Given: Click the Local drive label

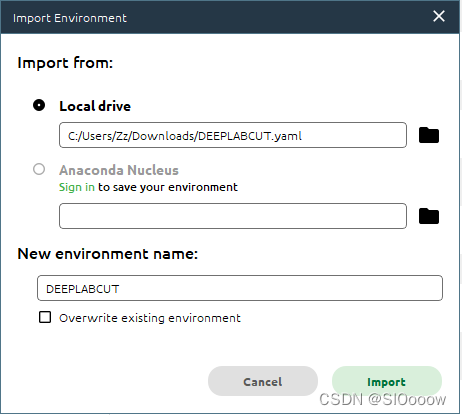Looking at the screenshot, I should pos(95,106).
